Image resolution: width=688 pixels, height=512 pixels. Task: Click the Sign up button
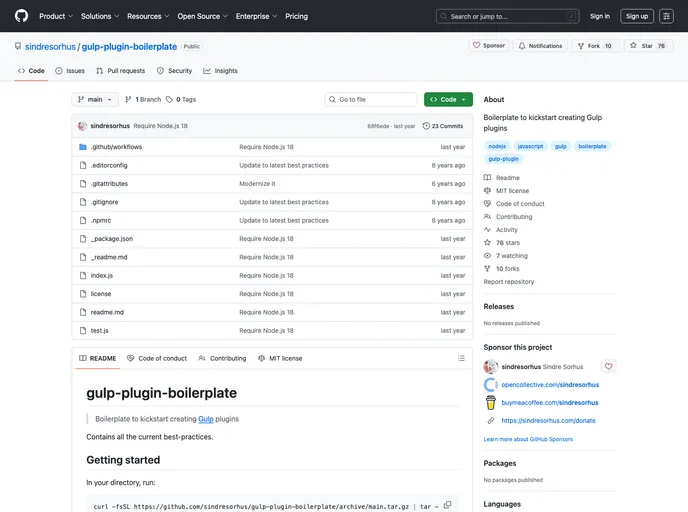click(637, 16)
